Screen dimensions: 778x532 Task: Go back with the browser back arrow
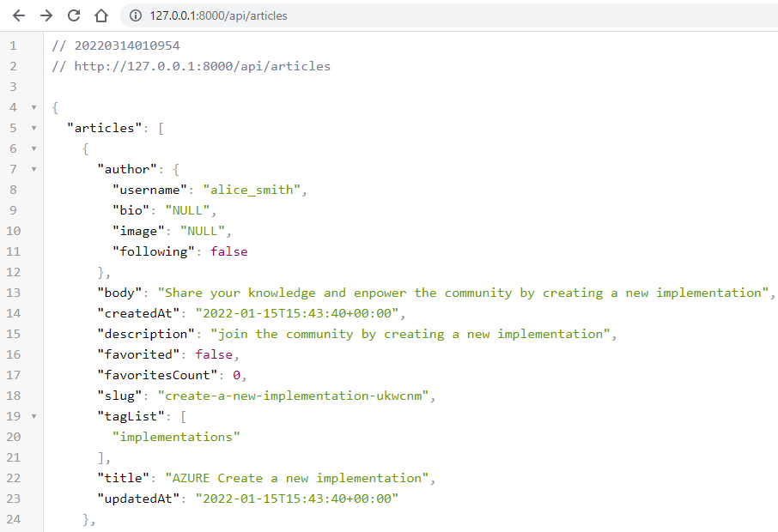pyautogui.click(x=19, y=15)
